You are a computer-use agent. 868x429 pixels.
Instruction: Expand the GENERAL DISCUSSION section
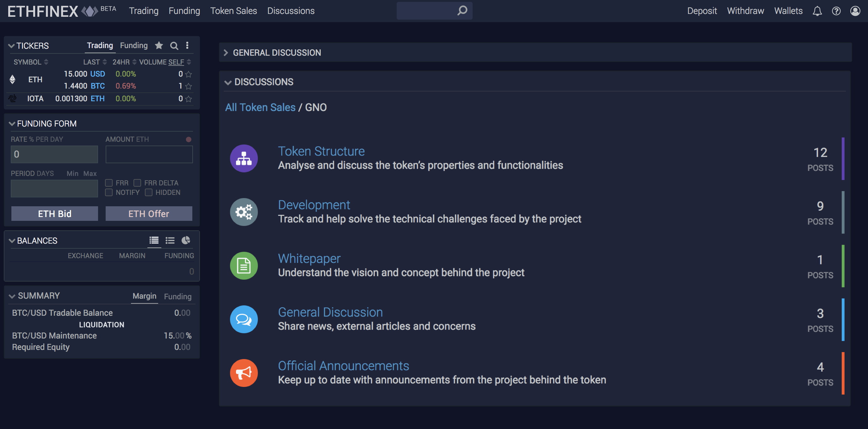pyautogui.click(x=226, y=52)
